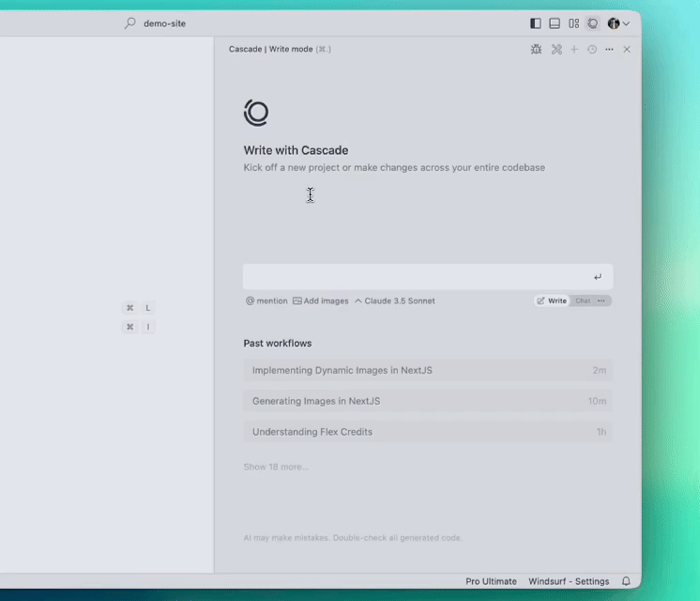
Task: Open the Claude 3.5 Sonnet model selector
Action: tap(395, 300)
